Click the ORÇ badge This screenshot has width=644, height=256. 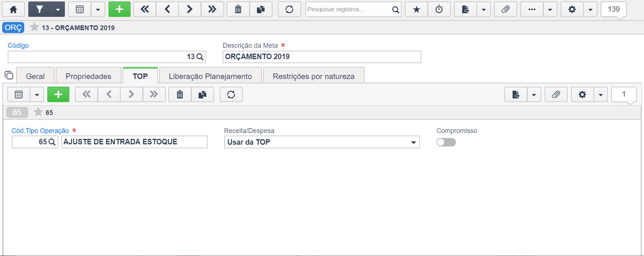[x=14, y=28]
